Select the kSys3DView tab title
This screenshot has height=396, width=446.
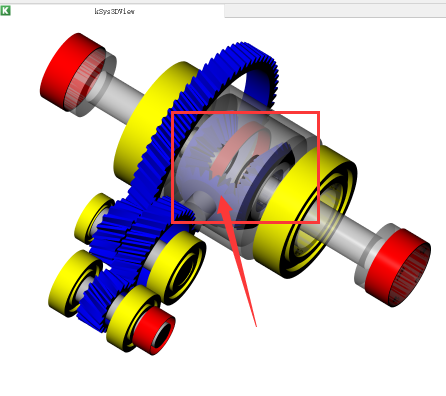[115, 11]
